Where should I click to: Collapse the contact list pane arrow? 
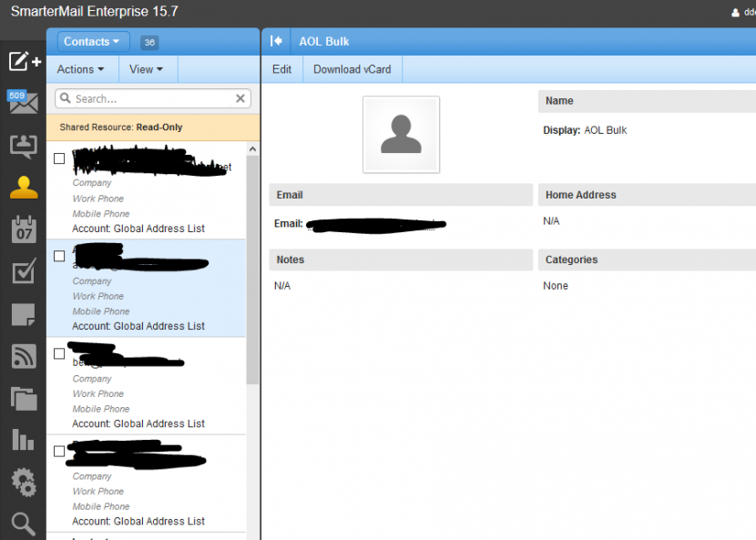coord(276,40)
